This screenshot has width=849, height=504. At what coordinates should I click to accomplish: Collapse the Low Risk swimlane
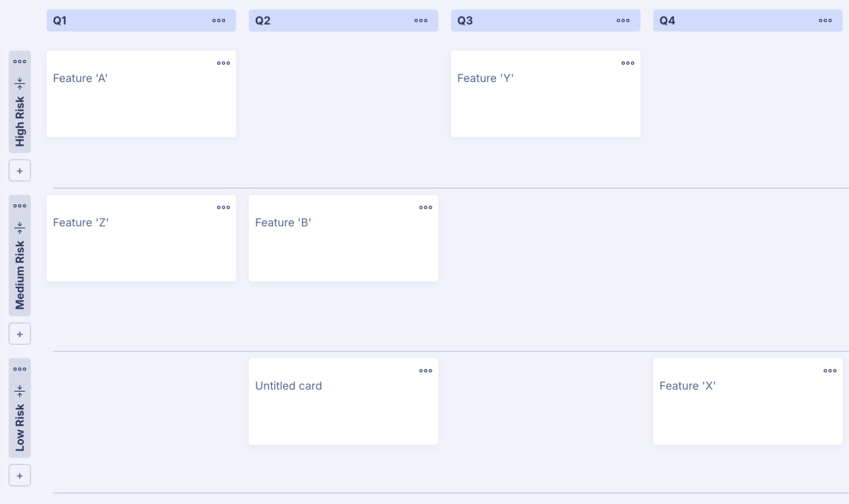20,390
